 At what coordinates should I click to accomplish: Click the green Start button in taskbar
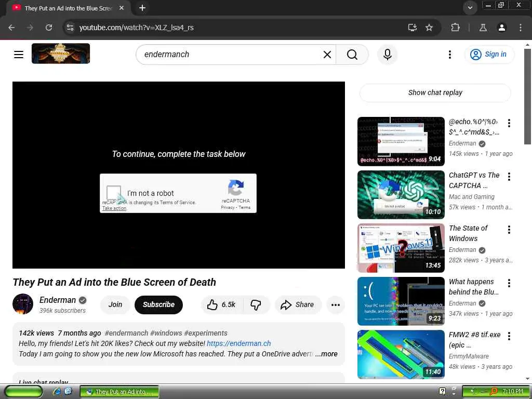[x=24, y=392]
